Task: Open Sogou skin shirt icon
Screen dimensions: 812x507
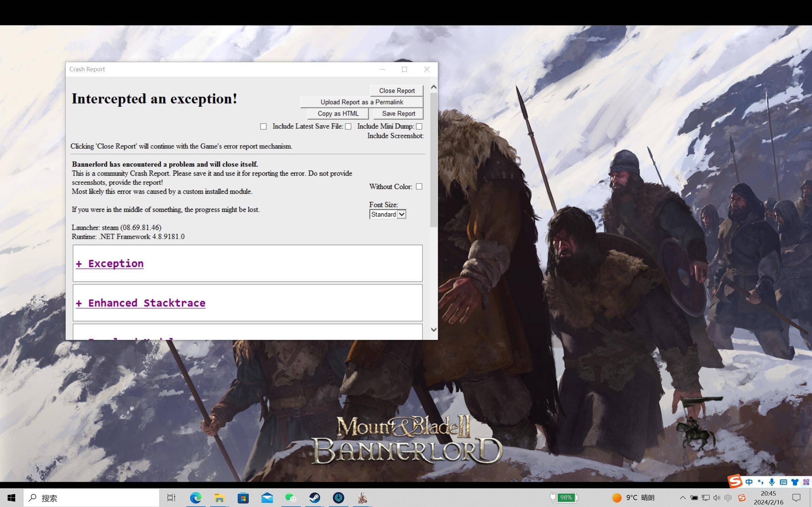Action: [x=795, y=482]
